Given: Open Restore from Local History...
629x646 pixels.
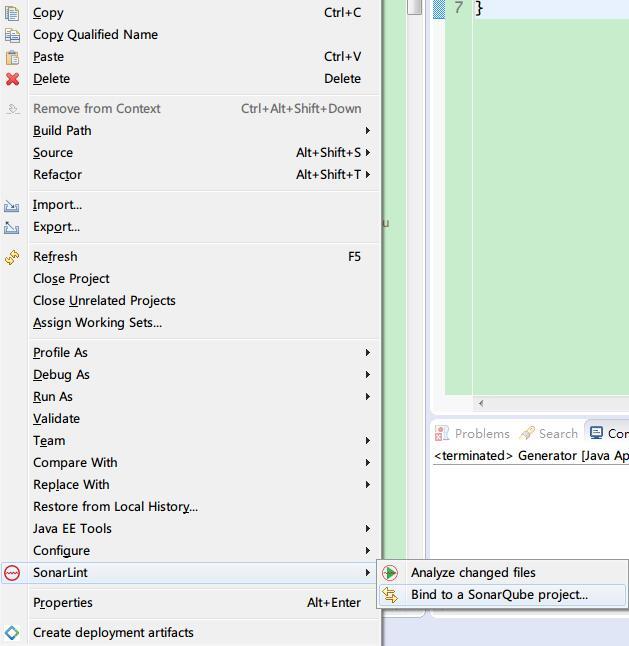Looking at the screenshot, I should (x=190, y=507).
